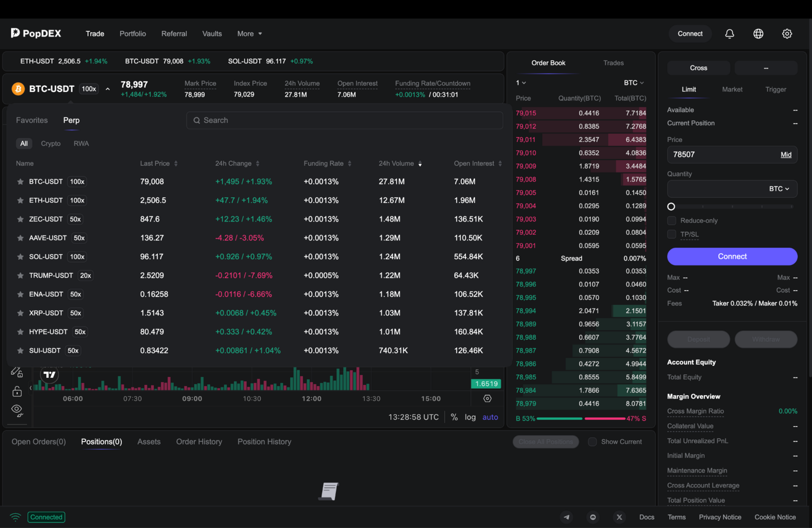This screenshot has height=528, width=812.
Task: Open chart settings gear near time axis
Action: click(487, 399)
